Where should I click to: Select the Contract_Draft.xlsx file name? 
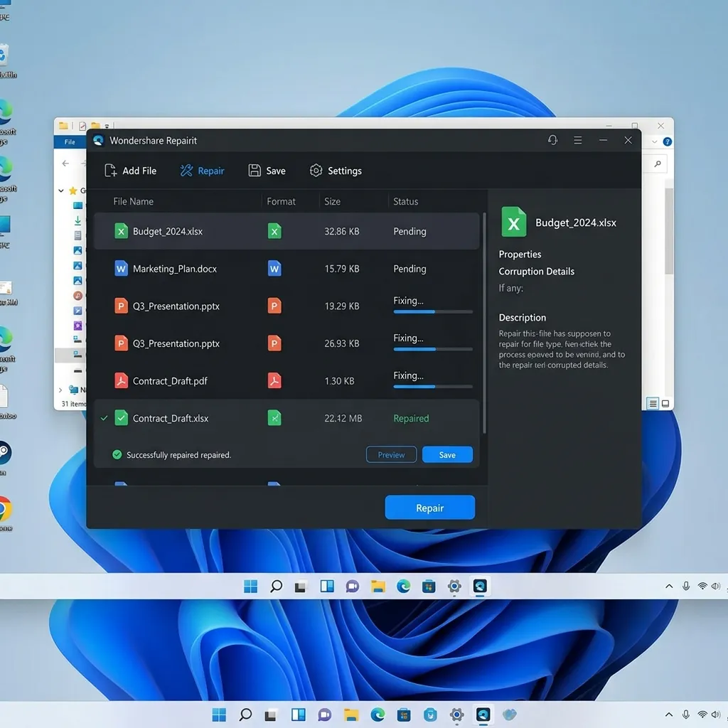pyautogui.click(x=171, y=418)
